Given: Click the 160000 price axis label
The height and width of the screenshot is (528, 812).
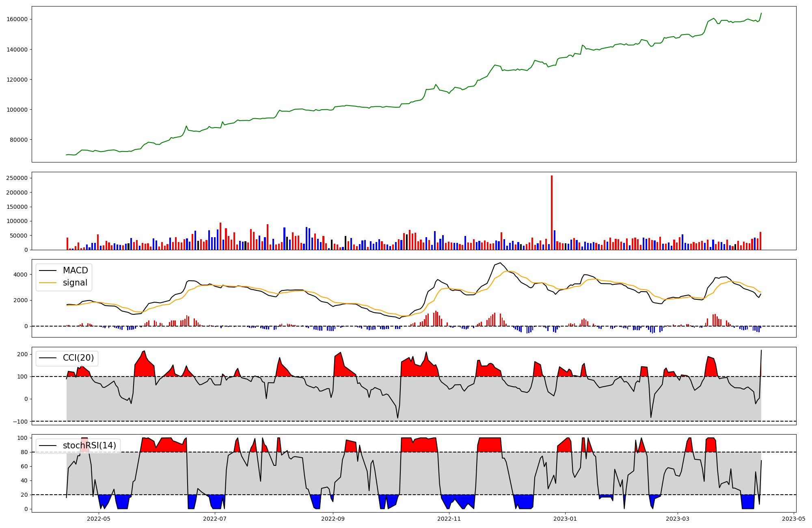Looking at the screenshot, I should click(17, 19).
